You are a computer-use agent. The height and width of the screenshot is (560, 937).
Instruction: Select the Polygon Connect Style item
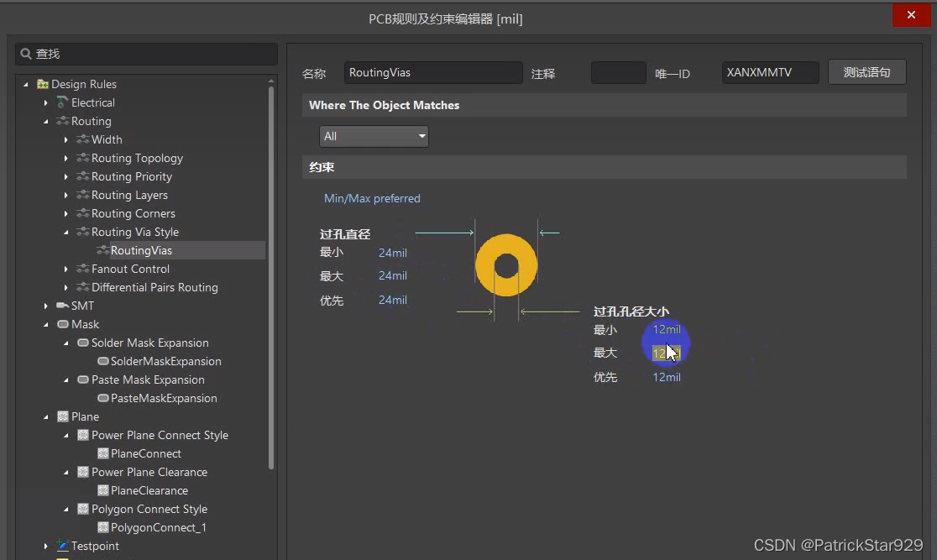(x=149, y=509)
